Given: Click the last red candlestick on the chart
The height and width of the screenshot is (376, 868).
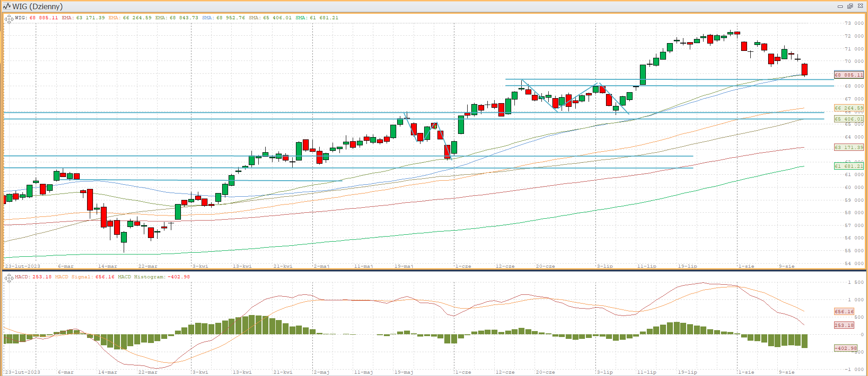Looking at the screenshot, I should tap(804, 69).
